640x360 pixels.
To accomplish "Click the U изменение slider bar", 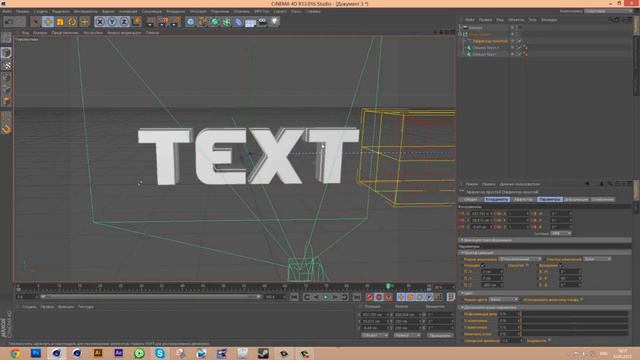I will click(x=575, y=320).
